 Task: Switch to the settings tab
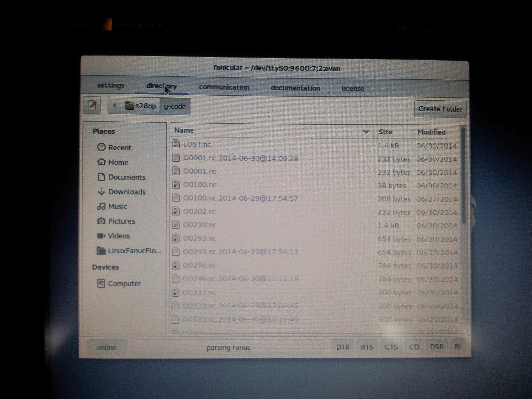pos(111,85)
